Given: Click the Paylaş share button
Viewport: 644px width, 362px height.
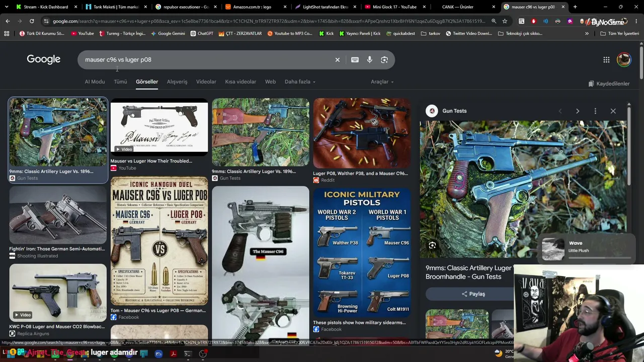Looking at the screenshot, I should 473,294.
